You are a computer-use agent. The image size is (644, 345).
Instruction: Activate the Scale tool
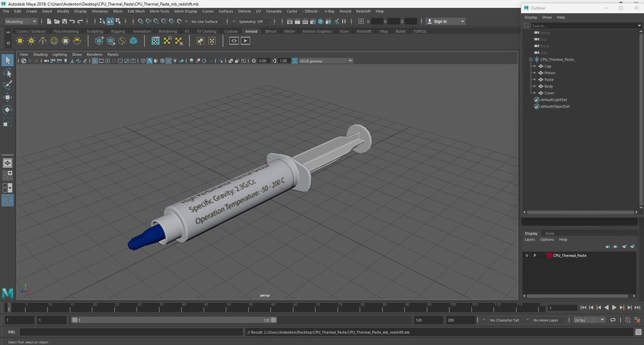click(7, 122)
